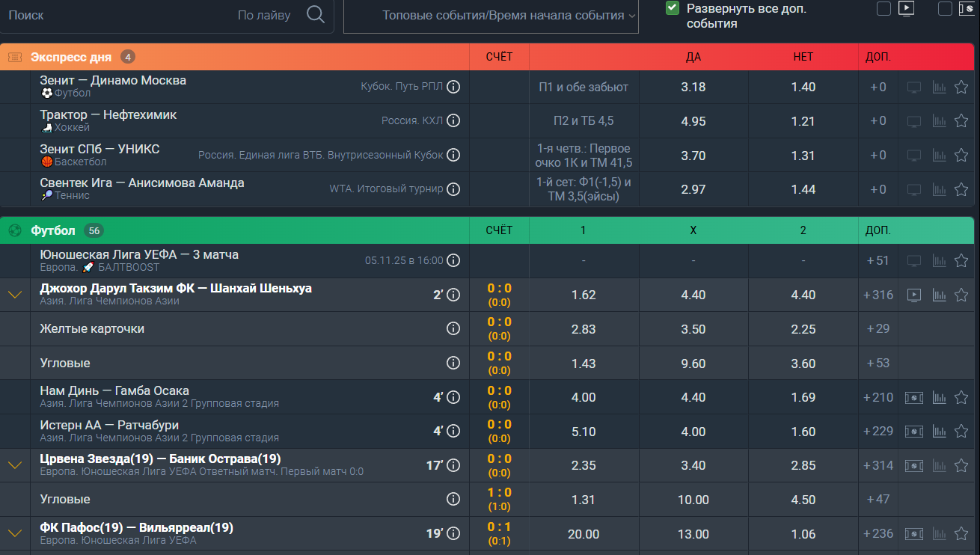Viewport: 980px width, 555px height.
Task: Open match tracker for Истерн АА — Ратчабури
Action: [x=913, y=432]
